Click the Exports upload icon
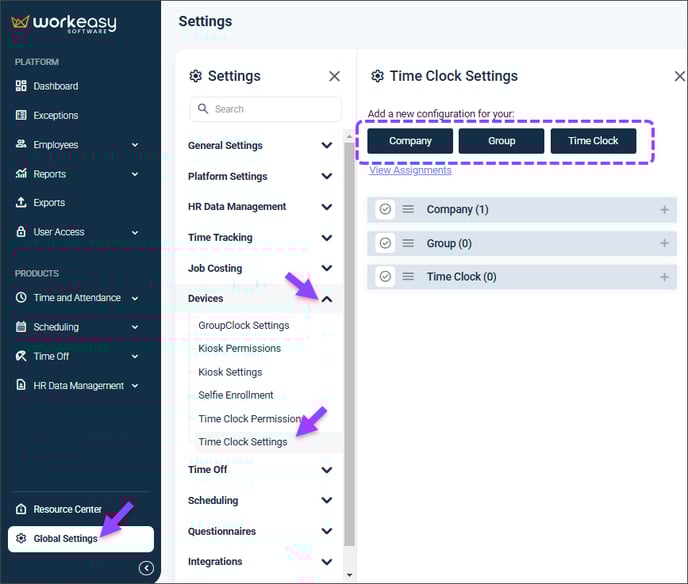The height and width of the screenshot is (584, 688). click(x=21, y=202)
